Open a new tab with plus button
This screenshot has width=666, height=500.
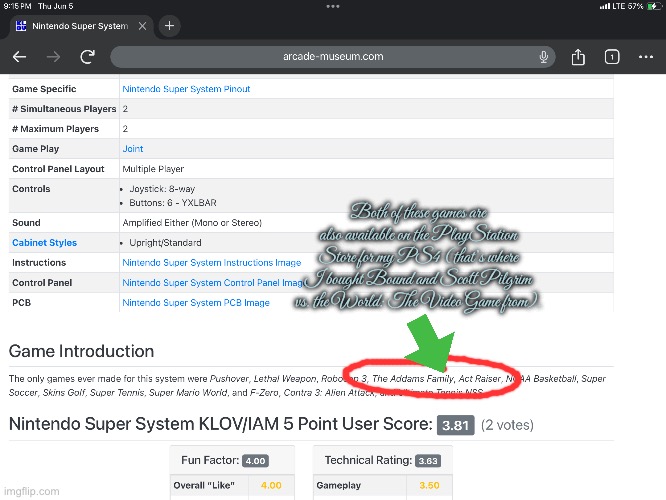169,26
